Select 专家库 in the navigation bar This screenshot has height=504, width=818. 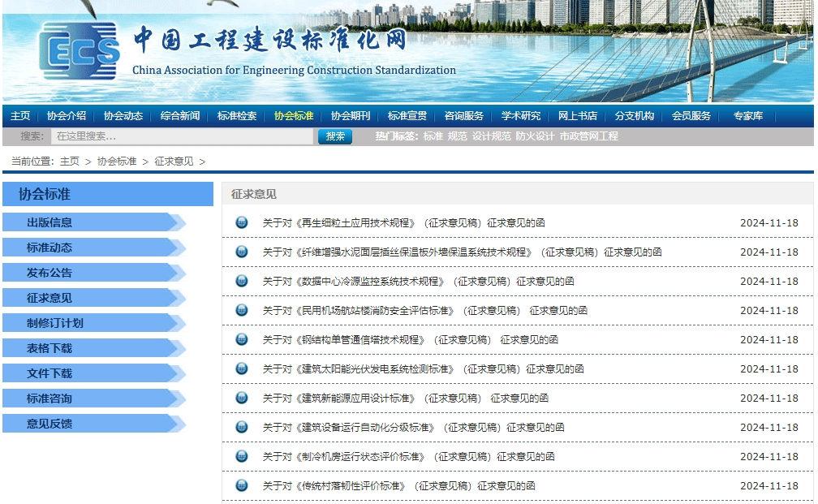point(748,116)
